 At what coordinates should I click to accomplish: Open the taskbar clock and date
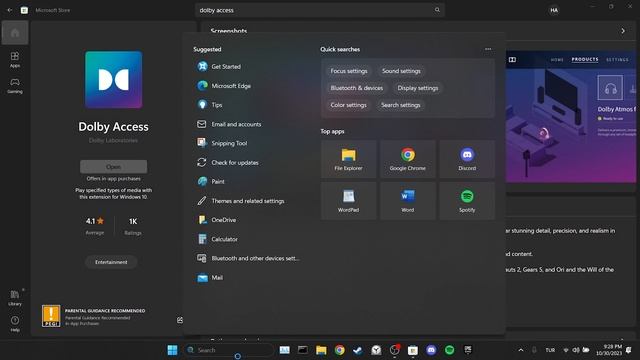coord(609,350)
